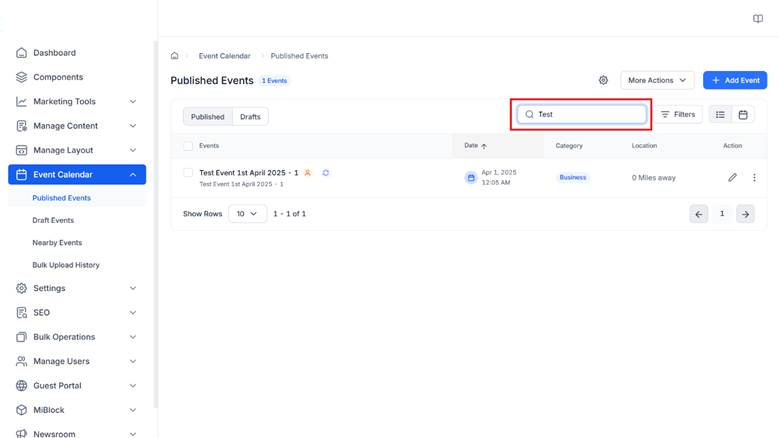
Task: Click the 0 Miles away location text
Action: (x=653, y=177)
